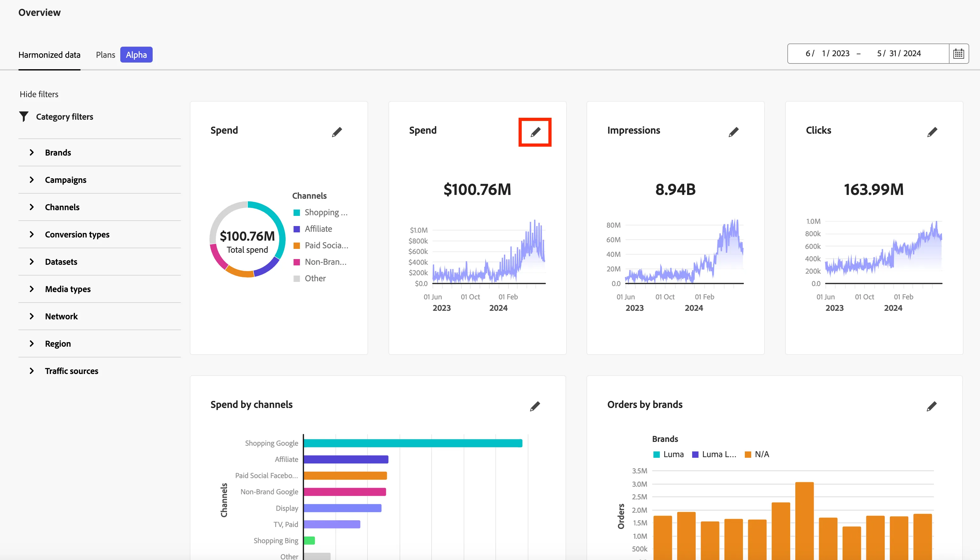Screen dimensions: 980x560
Task: Click the Shopping Google bar
Action: [x=413, y=443]
